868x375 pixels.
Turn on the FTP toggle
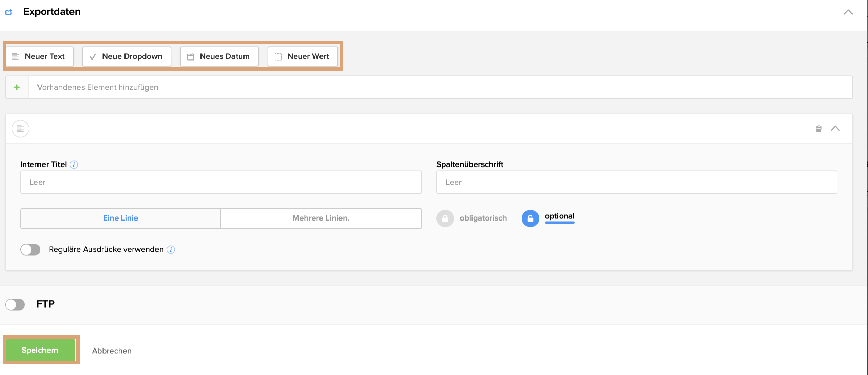pyautogui.click(x=15, y=304)
